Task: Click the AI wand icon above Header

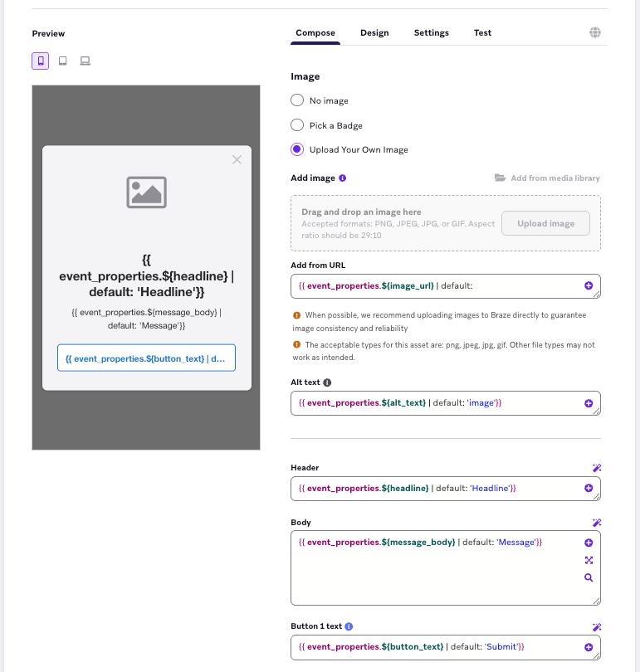Action: pos(596,468)
